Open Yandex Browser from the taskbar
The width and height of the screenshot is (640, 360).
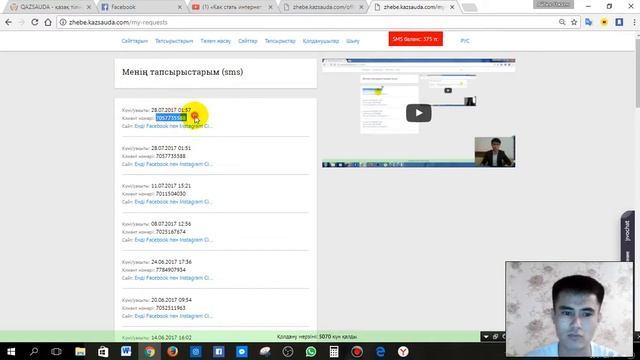pyautogui.click(x=403, y=351)
